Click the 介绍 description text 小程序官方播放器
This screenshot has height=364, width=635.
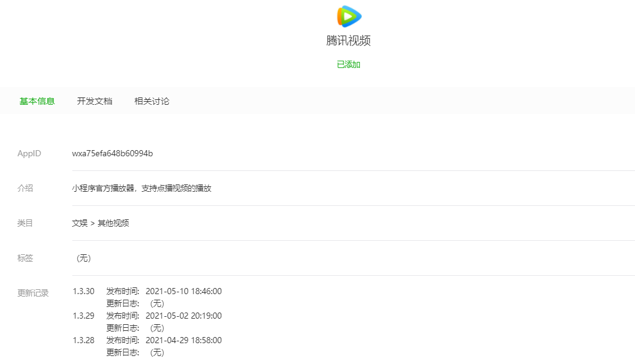tap(142, 188)
